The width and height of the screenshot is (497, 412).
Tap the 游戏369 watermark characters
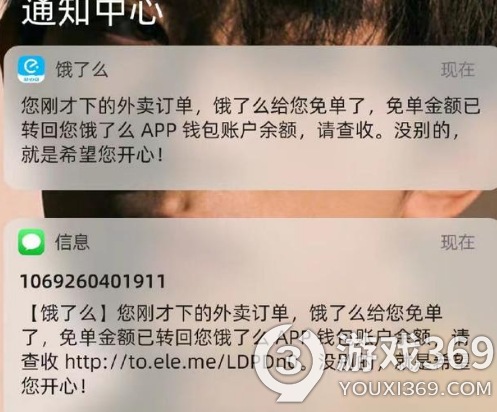[413, 354]
